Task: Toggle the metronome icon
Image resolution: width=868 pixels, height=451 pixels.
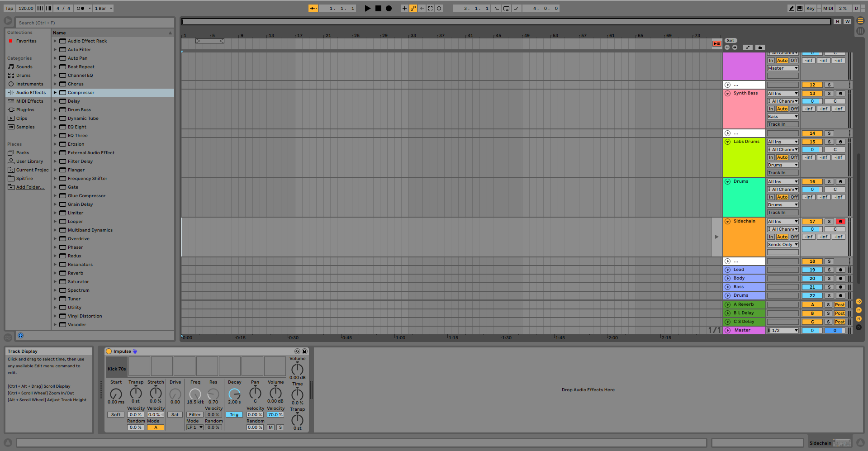Action: click(x=81, y=8)
